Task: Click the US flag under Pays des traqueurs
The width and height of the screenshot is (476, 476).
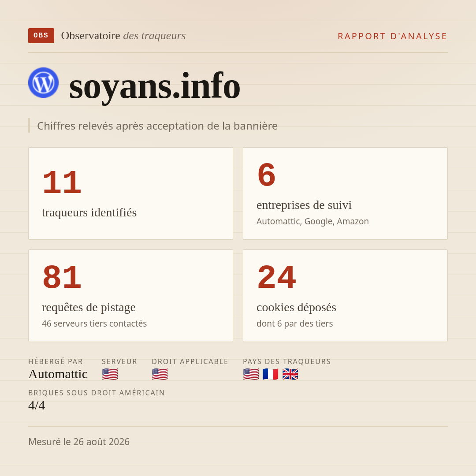Action: [x=251, y=374]
